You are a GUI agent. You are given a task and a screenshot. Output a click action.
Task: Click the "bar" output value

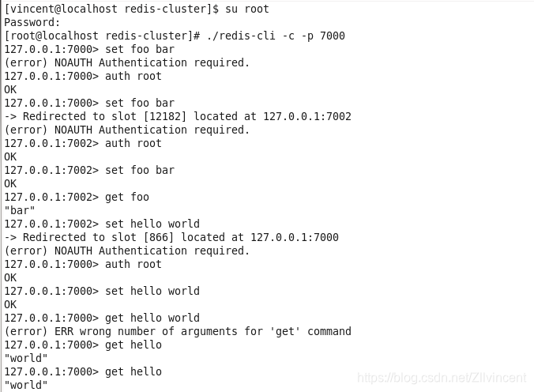coord(20,210)
